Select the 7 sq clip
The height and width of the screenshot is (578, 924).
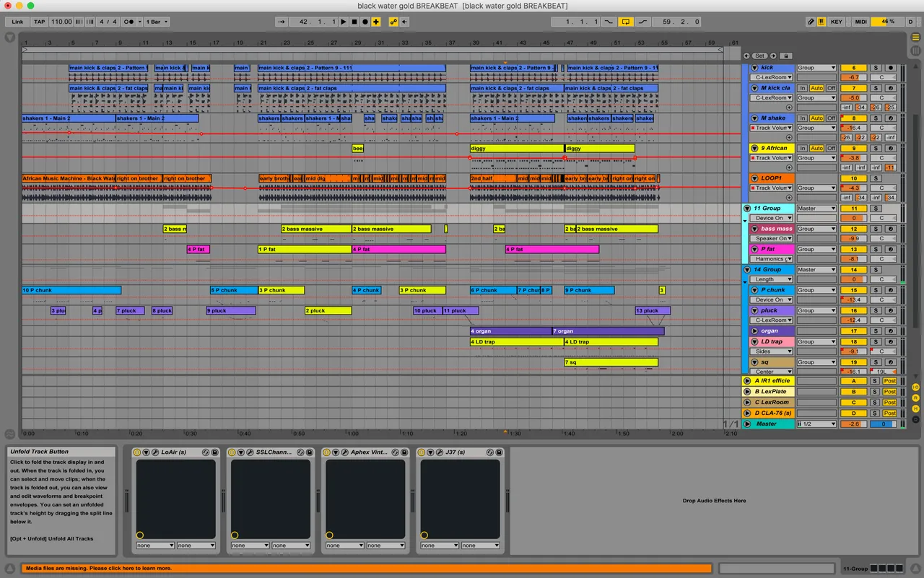point(611,362)
